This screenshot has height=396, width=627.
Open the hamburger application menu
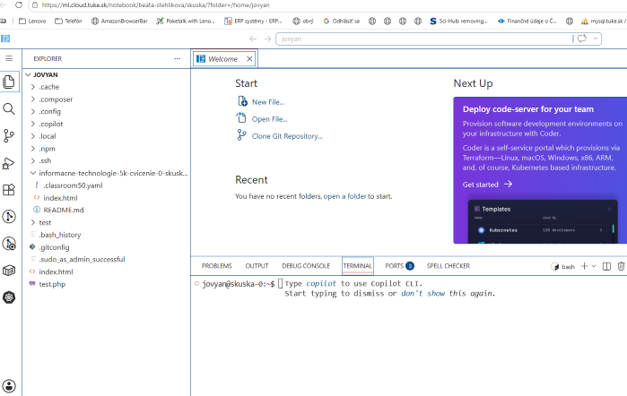9,58
